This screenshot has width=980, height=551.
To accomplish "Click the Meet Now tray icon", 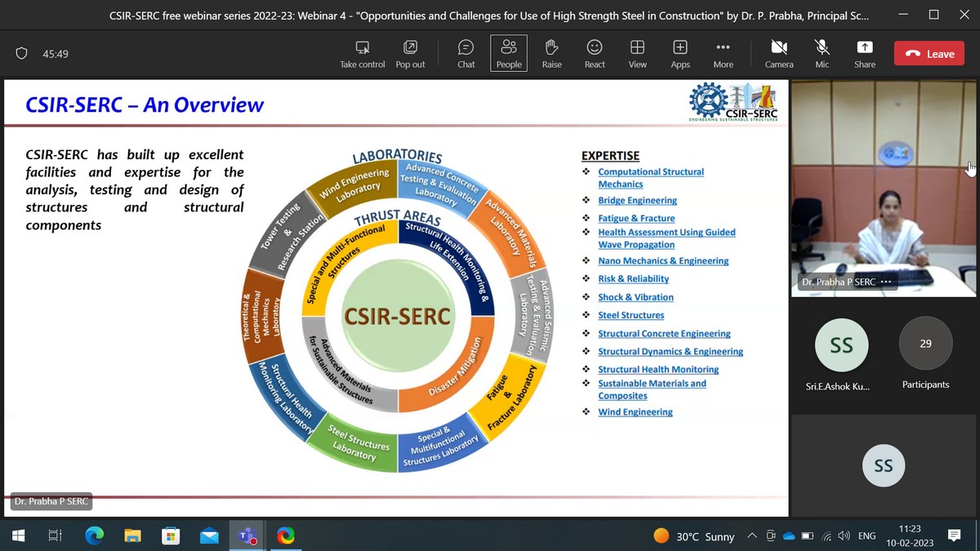I will pos(771,536).
